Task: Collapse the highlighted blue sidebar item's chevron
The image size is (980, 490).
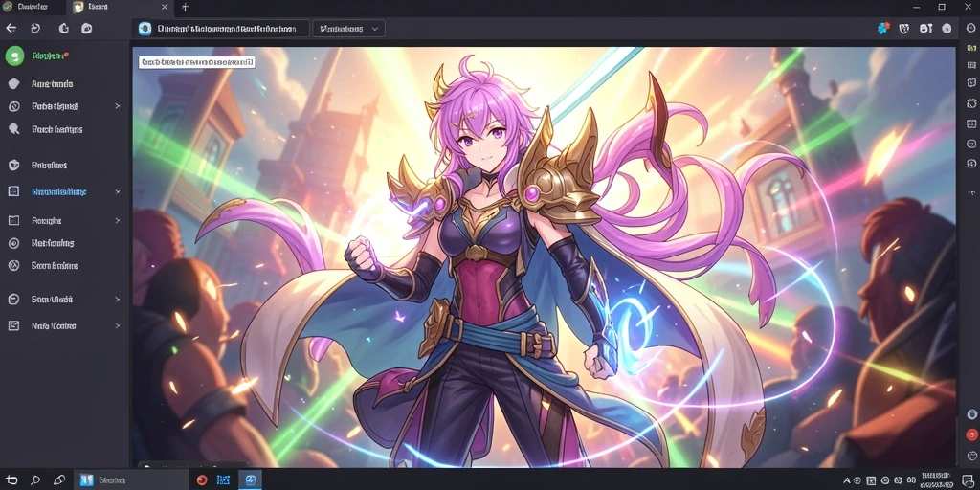Action: click(118, 191)
